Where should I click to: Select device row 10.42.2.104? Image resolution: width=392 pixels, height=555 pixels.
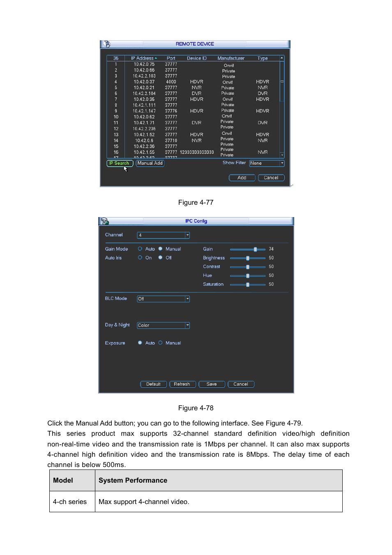coord(193,93)
